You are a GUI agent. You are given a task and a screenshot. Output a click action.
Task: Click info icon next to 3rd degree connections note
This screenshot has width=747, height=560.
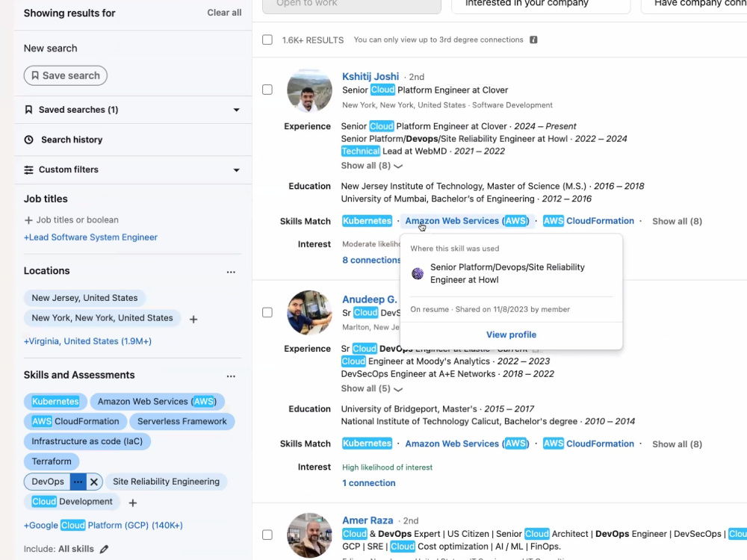pos(533,40)
